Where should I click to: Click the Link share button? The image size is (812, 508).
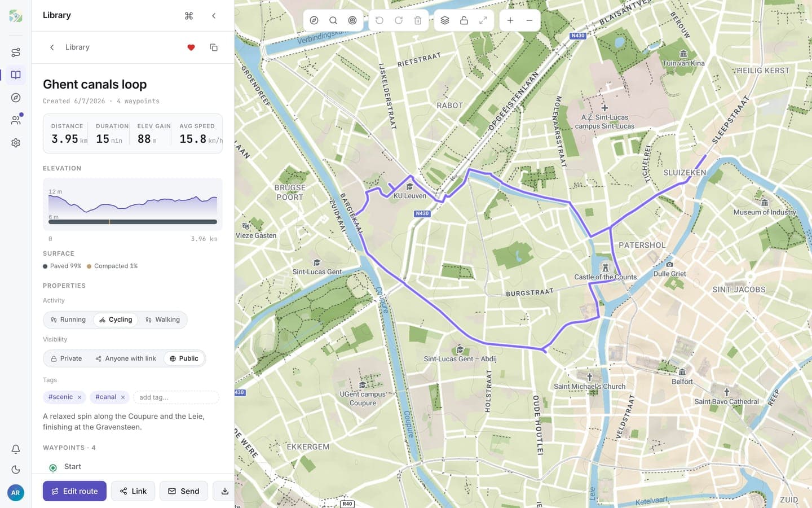click(133, 491)
